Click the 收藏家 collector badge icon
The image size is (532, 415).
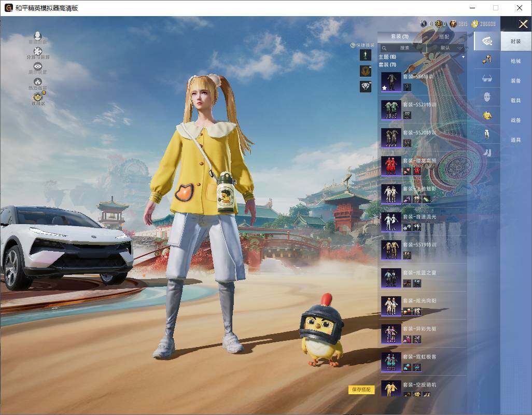[37, 97]
